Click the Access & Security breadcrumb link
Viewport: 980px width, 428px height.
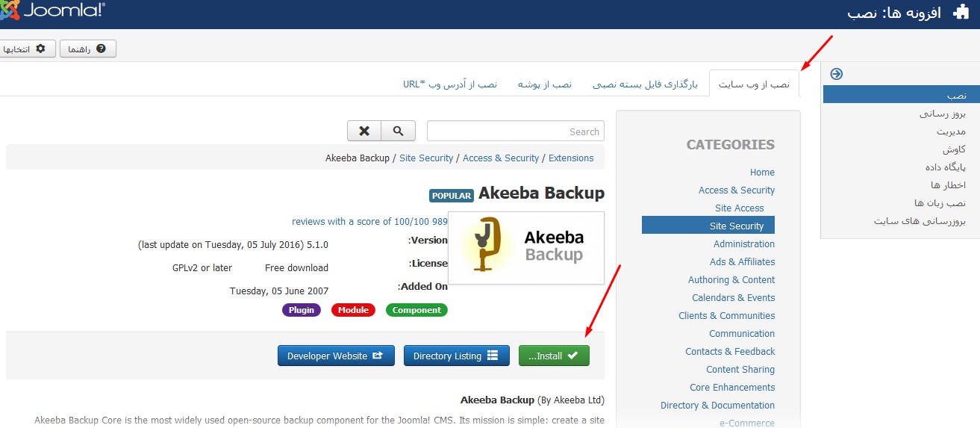click(500, 158)
